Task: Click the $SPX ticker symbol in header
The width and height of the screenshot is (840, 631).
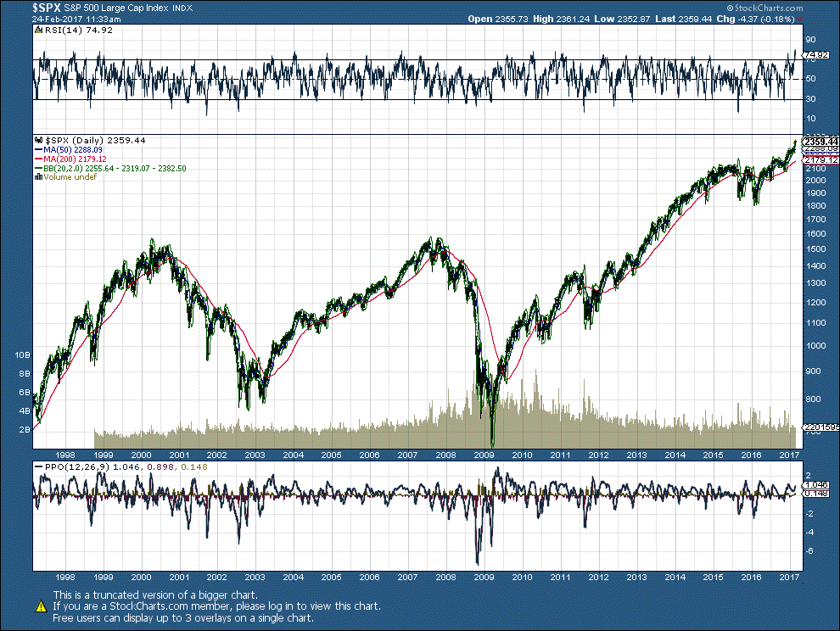Action: [46, 8]
